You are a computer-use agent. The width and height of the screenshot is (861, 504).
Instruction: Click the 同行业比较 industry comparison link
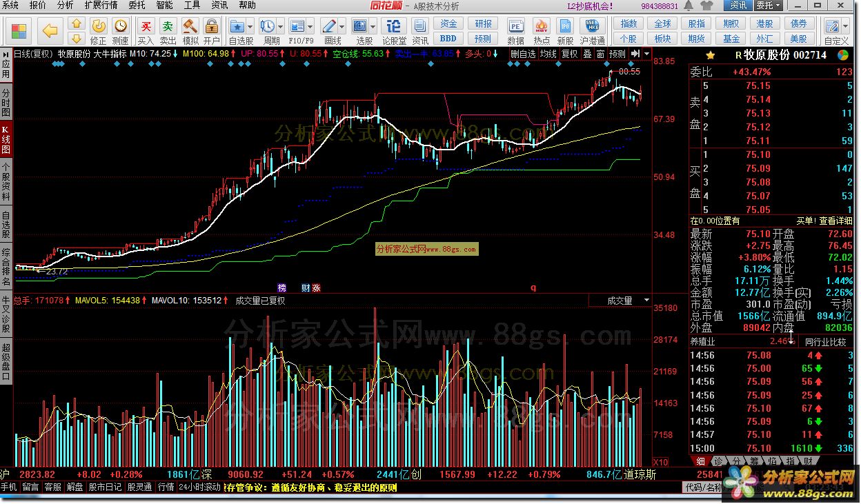tap(825, 342)
